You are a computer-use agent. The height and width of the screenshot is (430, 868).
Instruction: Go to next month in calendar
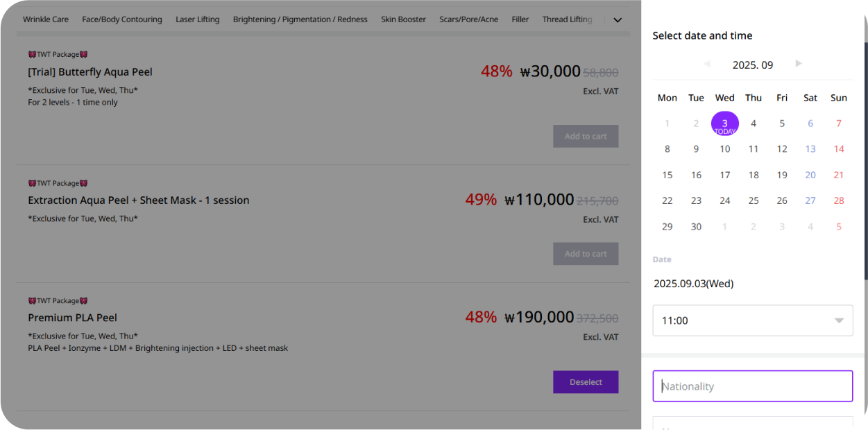click(799, 64)
